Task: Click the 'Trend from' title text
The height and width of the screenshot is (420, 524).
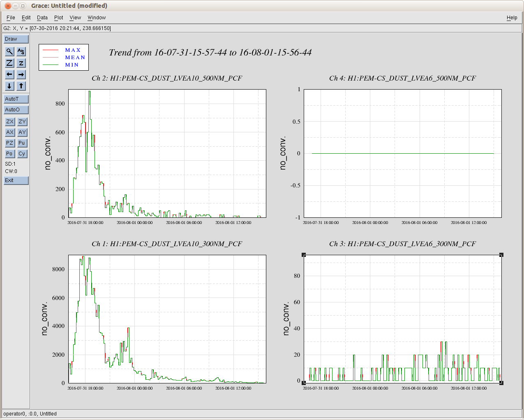Action: [x=210, y=53]
